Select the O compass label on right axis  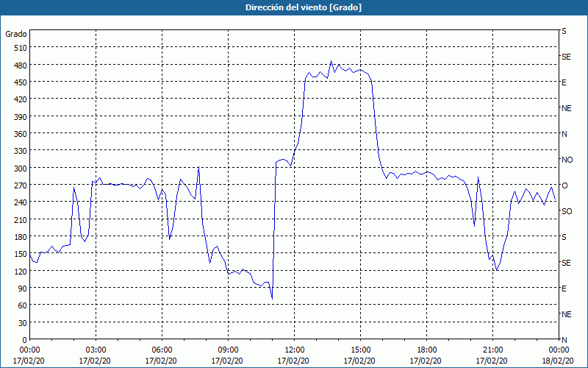click(564, 185)
